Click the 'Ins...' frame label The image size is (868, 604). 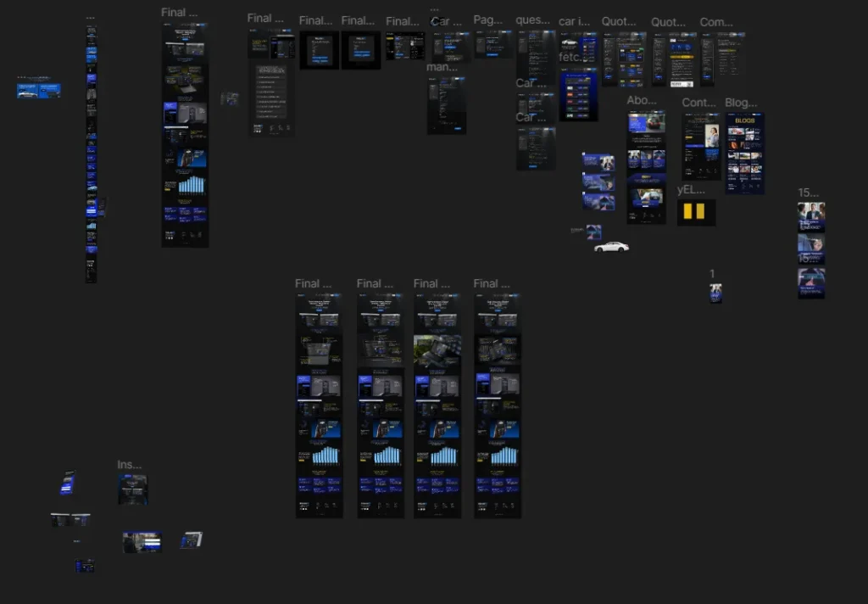pyautogui.click(x=129, y=465)
